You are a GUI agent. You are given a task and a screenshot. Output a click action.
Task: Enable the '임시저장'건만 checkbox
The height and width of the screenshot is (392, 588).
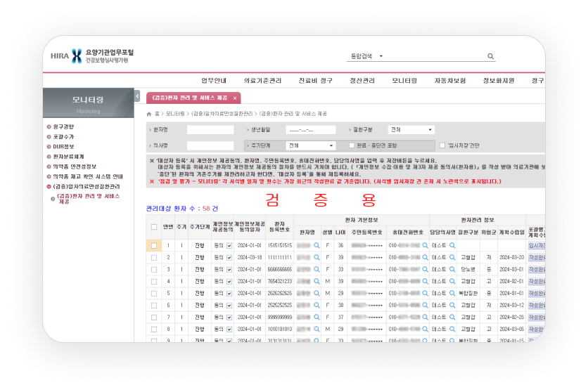tap(442, 145)
